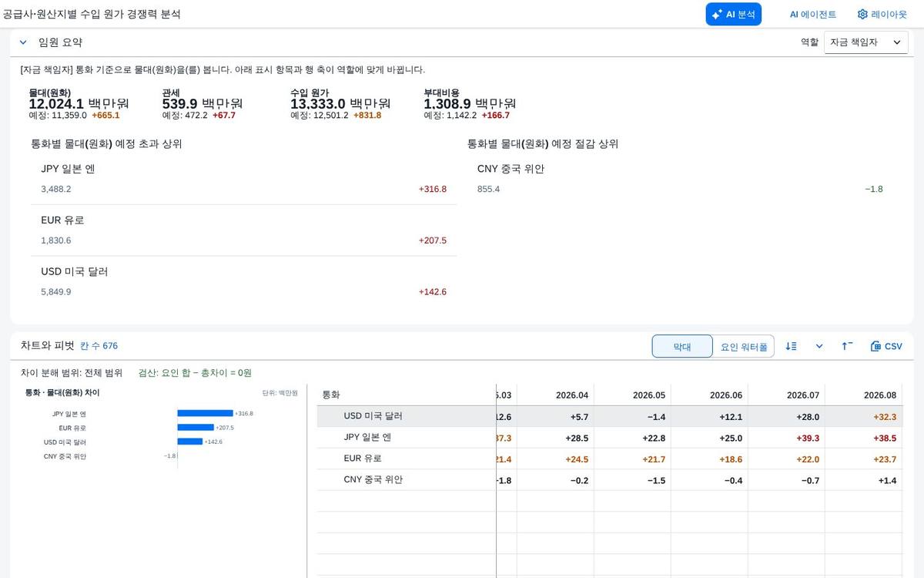This screenshot has width=924, height=578.
Task: Click the 물대(원화) KPI value 12,024.1
Action: [56, 103]
